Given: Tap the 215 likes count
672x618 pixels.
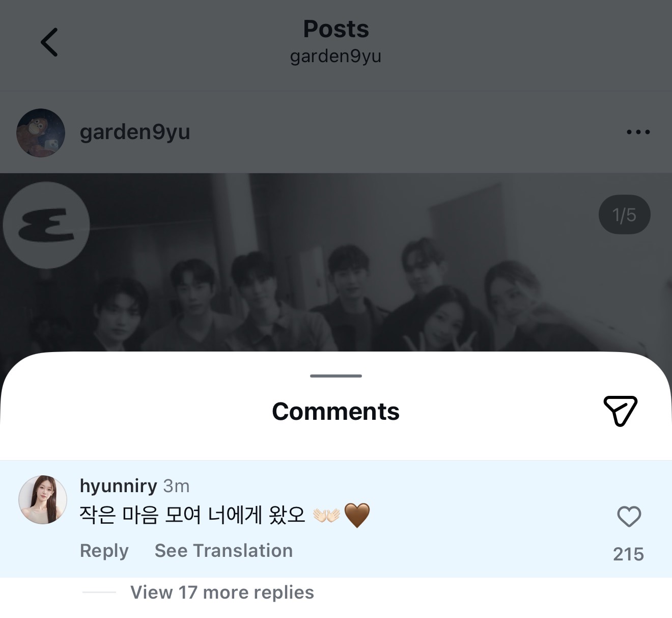Looking at the screenshot, I should (628, 554).
